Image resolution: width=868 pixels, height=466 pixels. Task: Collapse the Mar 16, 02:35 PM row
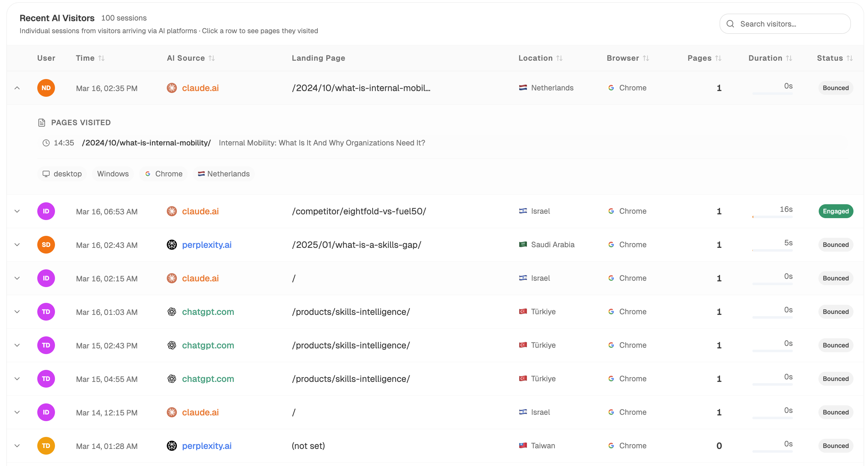pyautogui.click(x=17, y=88)
